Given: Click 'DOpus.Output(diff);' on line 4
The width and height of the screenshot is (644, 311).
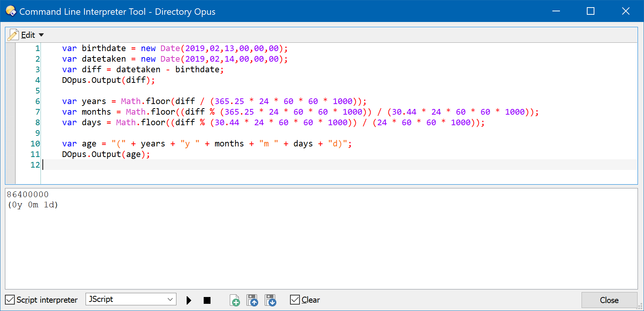Looking at the screenshot, I should tap(109, 80).
